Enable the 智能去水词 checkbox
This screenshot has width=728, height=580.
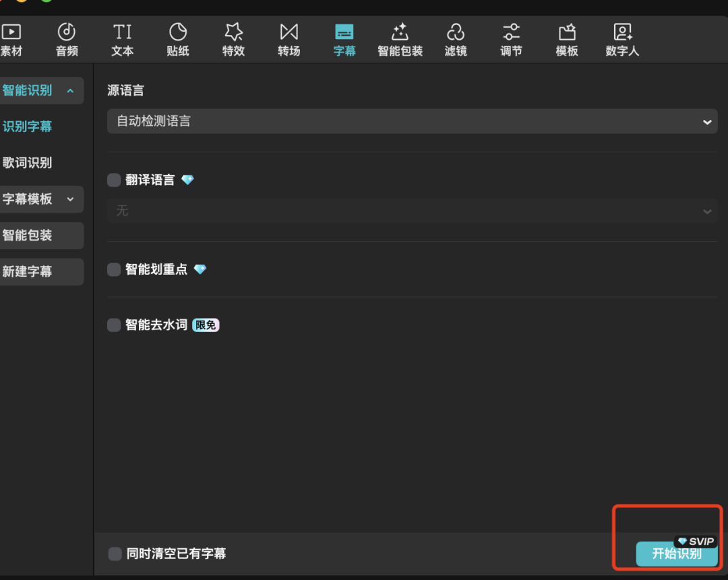[x=115, y=325]
